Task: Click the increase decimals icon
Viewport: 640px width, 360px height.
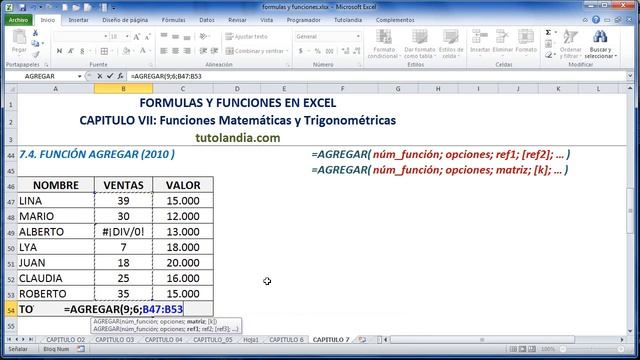Action: (x=345, y=51)
